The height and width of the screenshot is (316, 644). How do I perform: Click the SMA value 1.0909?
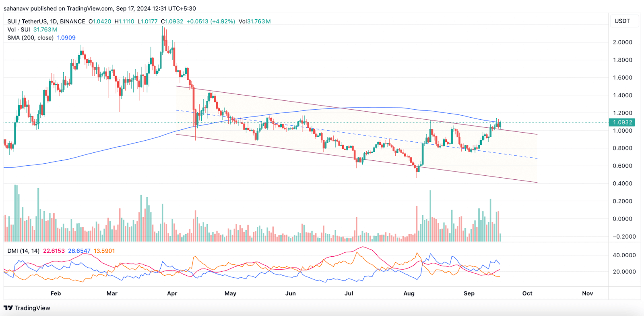click(66, 37)
